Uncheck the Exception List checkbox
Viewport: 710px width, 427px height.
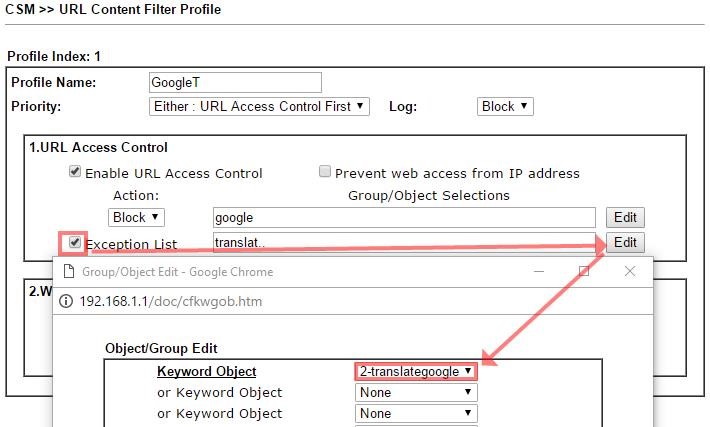[x=74, y=242]
